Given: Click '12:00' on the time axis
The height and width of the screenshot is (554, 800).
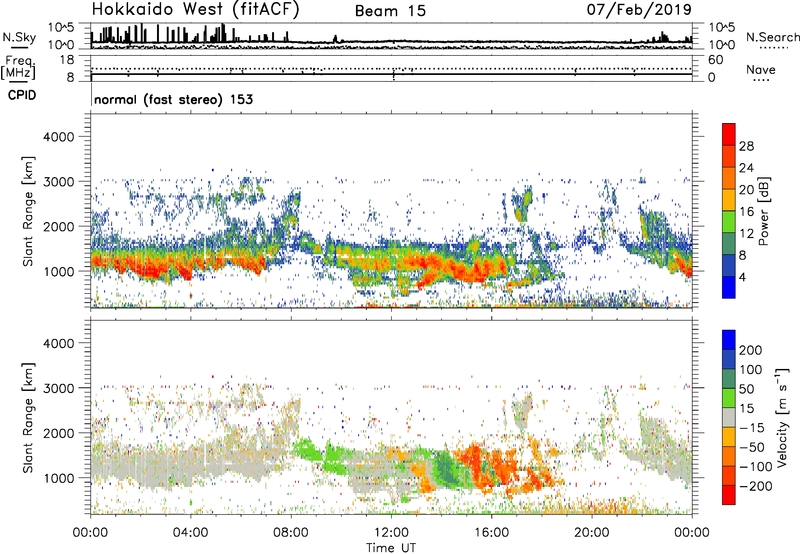Looking at the screenshot, I should 391,533.
